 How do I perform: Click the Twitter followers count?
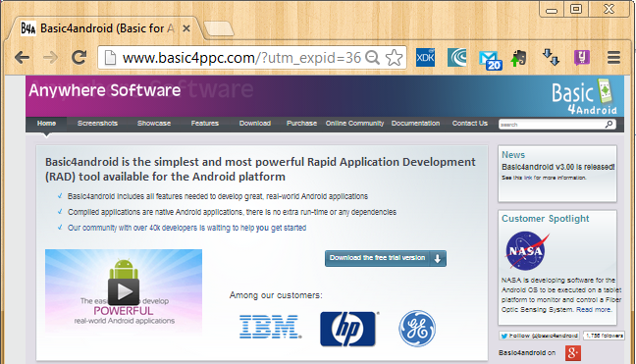coord(604,336)
